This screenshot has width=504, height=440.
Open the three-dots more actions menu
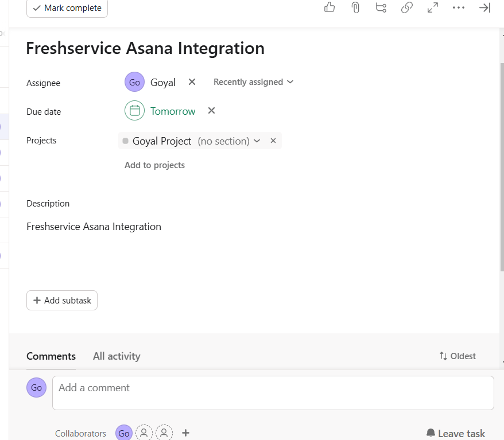459,7
